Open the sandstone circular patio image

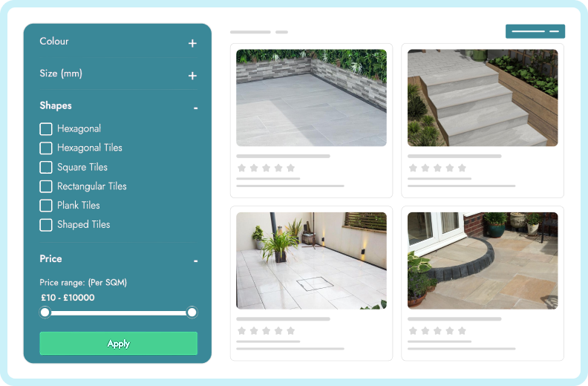pyautogui.click(x=483, y=261)
